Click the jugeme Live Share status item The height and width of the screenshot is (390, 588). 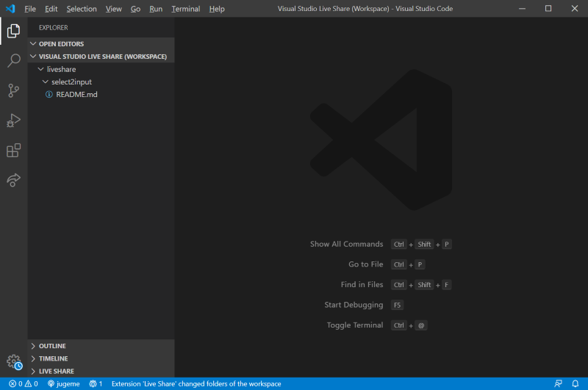pyautogui.click(x=63, y=383)
